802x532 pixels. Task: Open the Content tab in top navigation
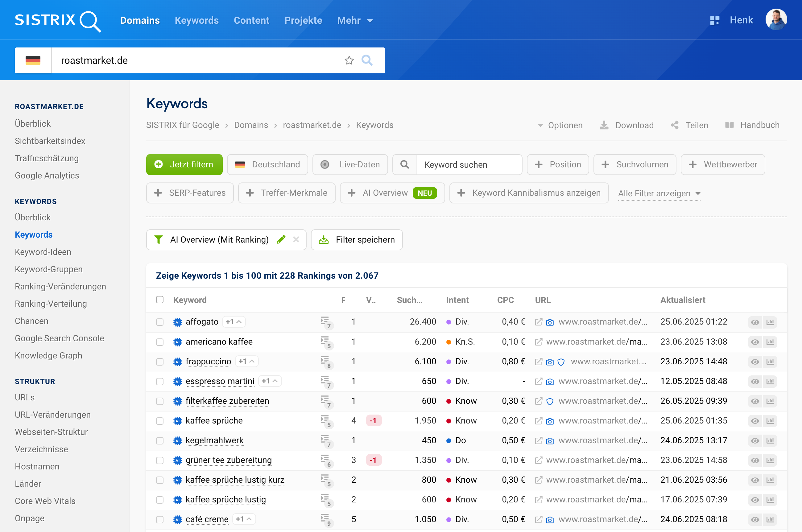coord(251,20)
